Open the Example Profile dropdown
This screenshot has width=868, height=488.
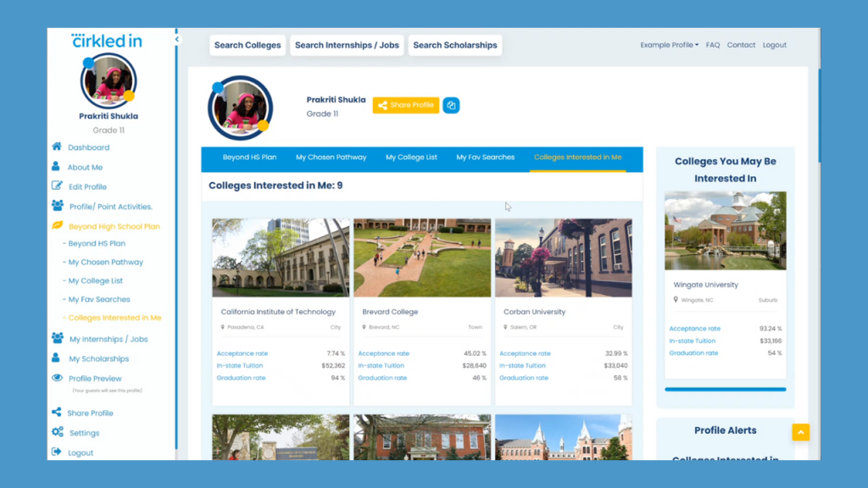(670, 45)
